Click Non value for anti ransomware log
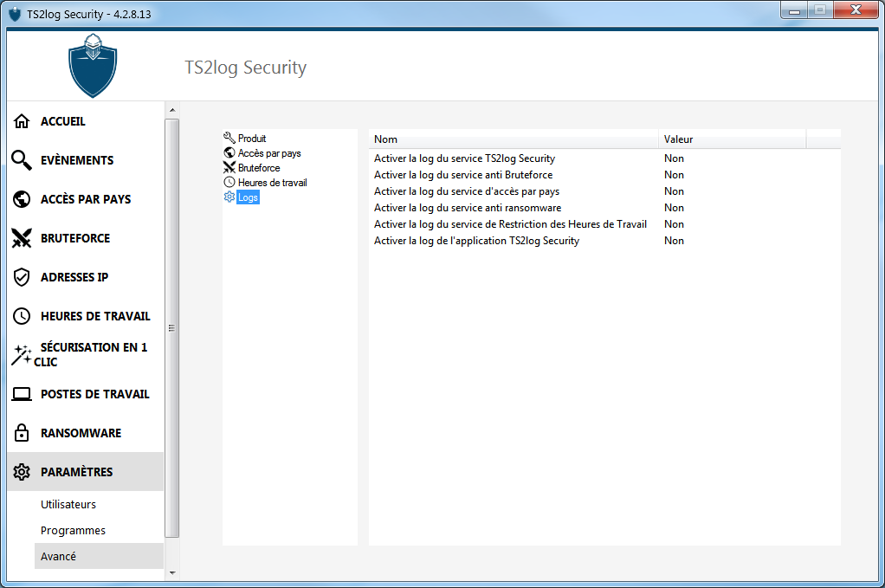 point(674,208)
